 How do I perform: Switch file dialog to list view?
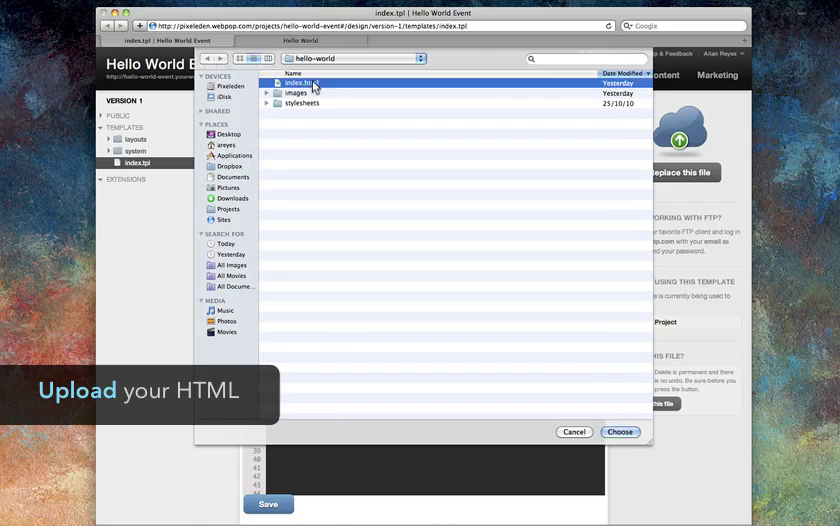(254, 58)
